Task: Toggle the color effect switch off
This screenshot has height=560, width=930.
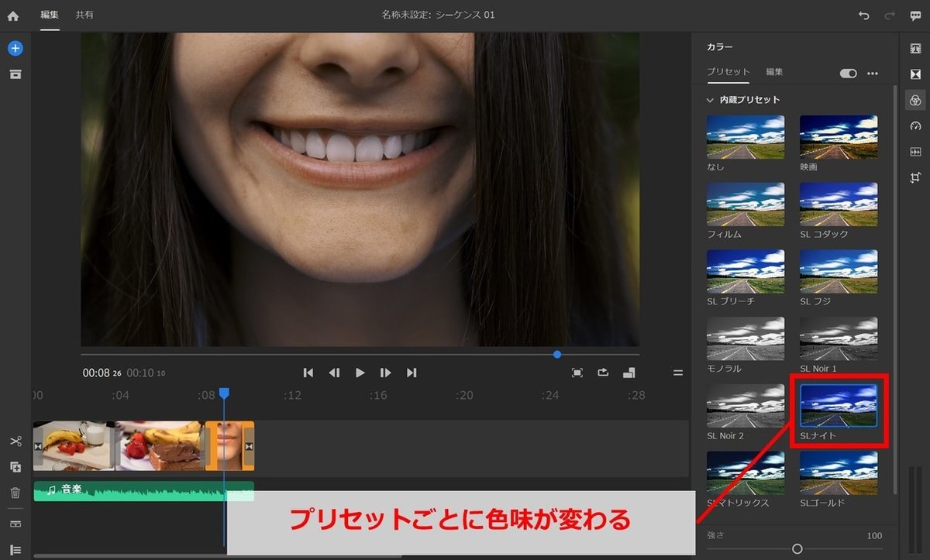Action: pos(848,73)
